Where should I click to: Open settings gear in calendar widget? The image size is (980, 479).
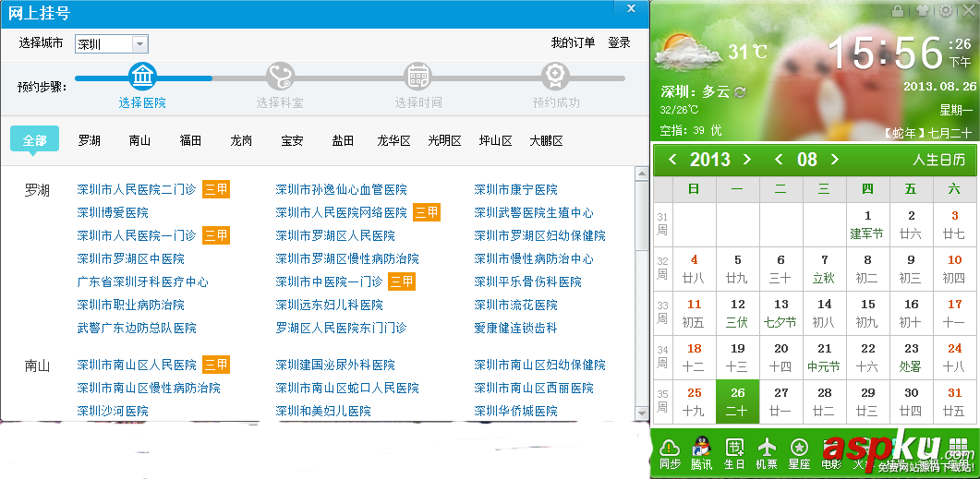[946, 11]
